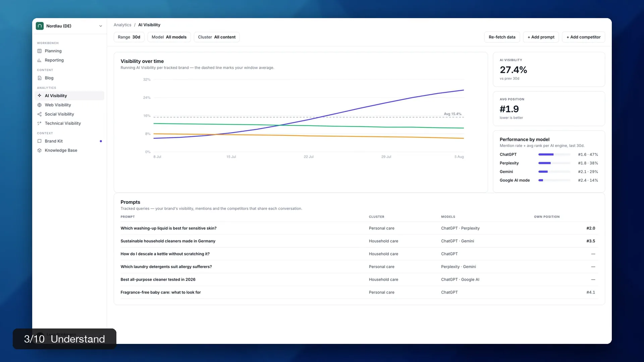
Task: Go to Analytics breadcrumb
Action: [122, 25]
